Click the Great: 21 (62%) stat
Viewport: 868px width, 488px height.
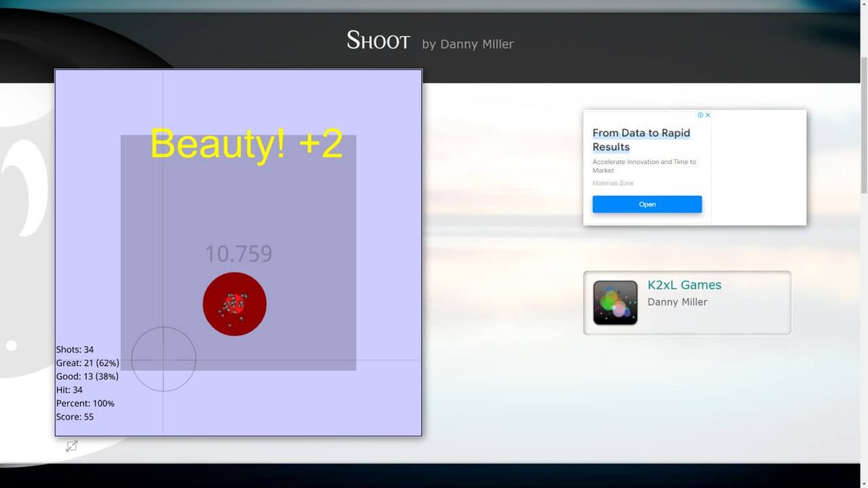pos(88,363)
